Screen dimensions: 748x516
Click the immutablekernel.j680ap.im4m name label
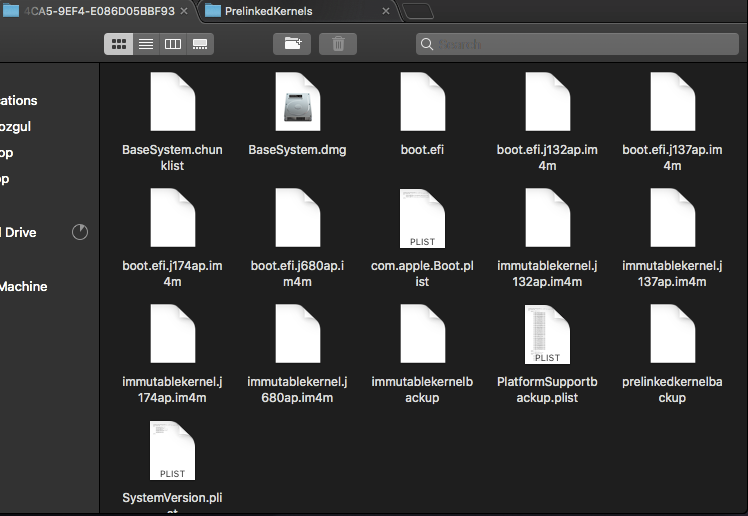point(297,389)
